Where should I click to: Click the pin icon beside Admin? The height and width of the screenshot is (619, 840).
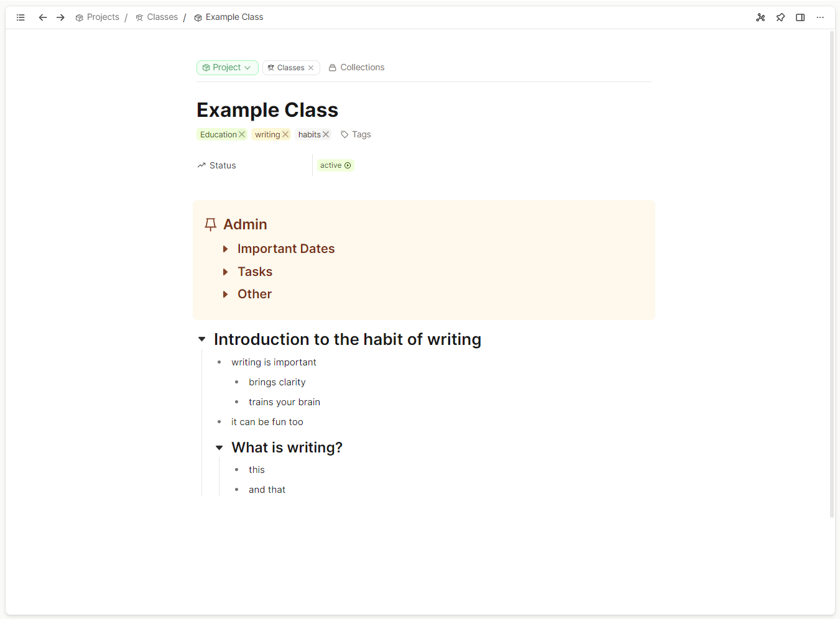210,225
